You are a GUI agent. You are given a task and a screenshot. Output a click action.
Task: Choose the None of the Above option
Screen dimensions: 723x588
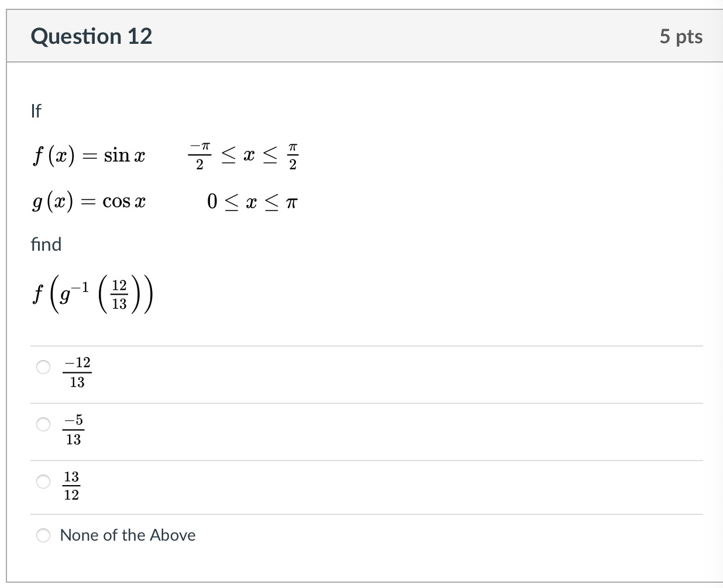coord(43,535)
